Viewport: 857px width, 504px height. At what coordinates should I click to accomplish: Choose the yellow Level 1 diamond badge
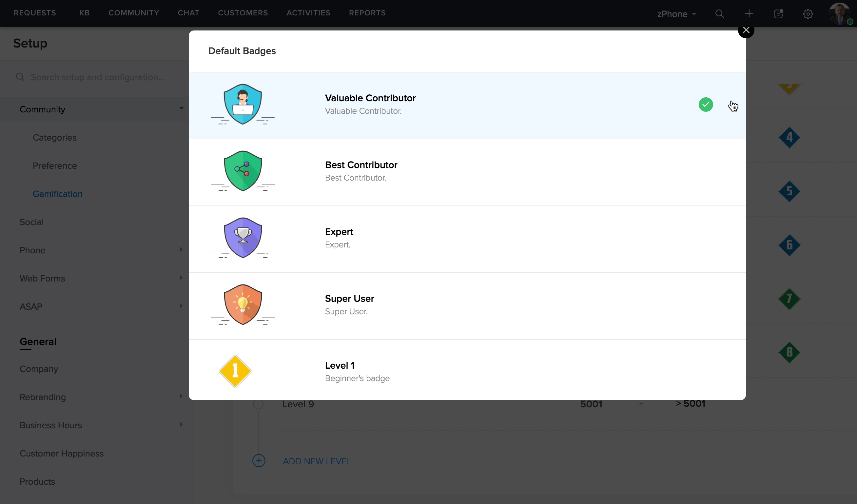coord(235,371)
